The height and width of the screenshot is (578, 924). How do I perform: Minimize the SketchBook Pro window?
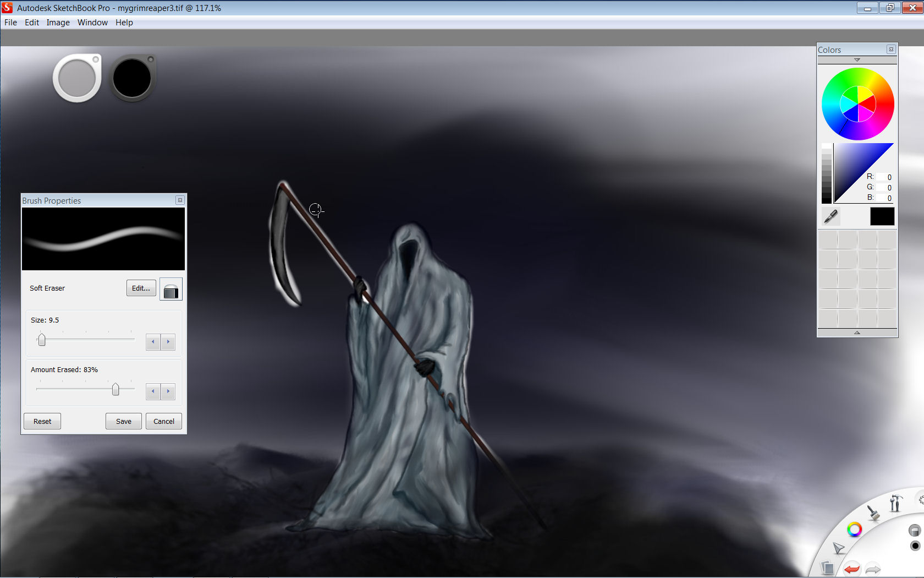[867, 8]
